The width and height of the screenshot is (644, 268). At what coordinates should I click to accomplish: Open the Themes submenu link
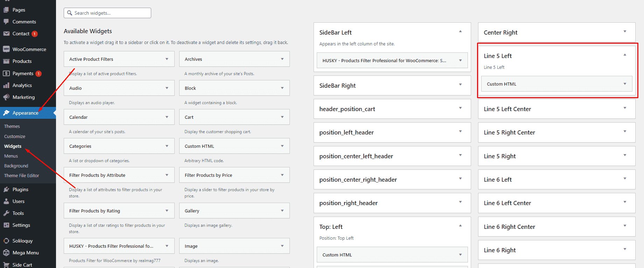click(12, 126)
